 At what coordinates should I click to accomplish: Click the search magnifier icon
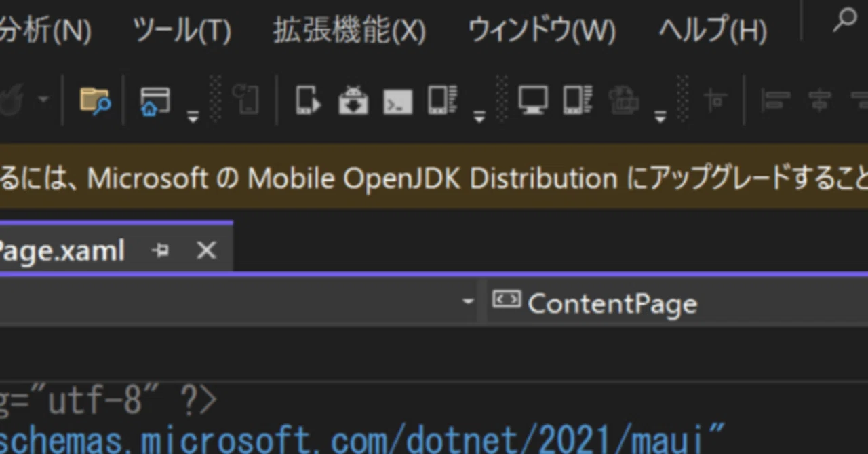[x=845, y=20]
